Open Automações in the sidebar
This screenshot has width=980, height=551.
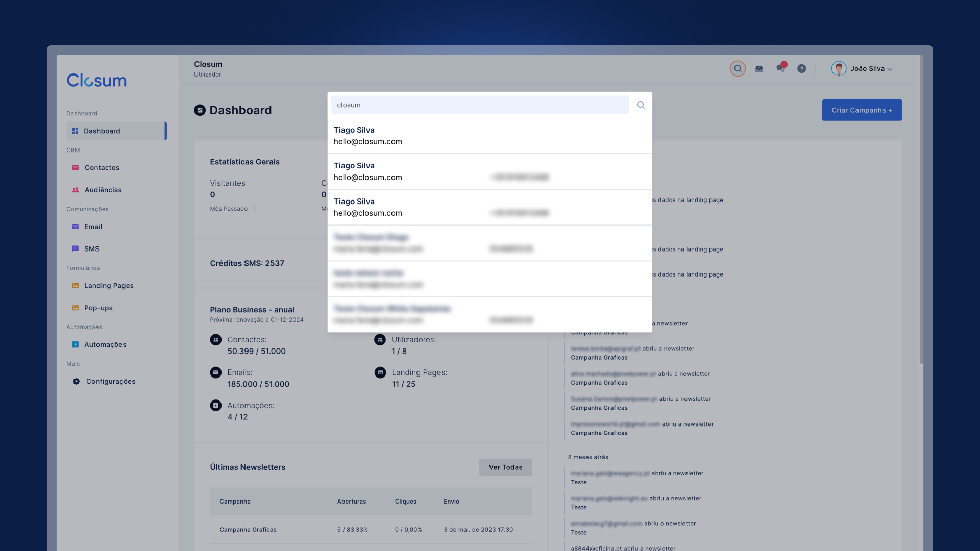(x=105, y=345)
